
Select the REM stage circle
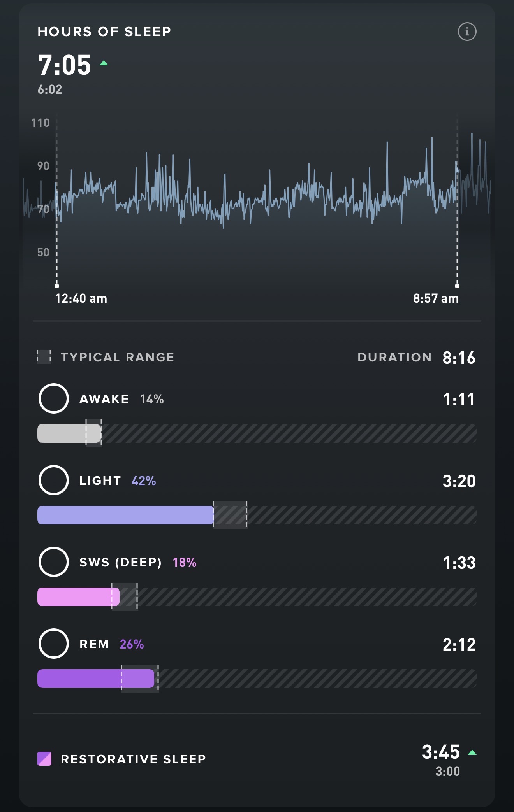(54, 644)
